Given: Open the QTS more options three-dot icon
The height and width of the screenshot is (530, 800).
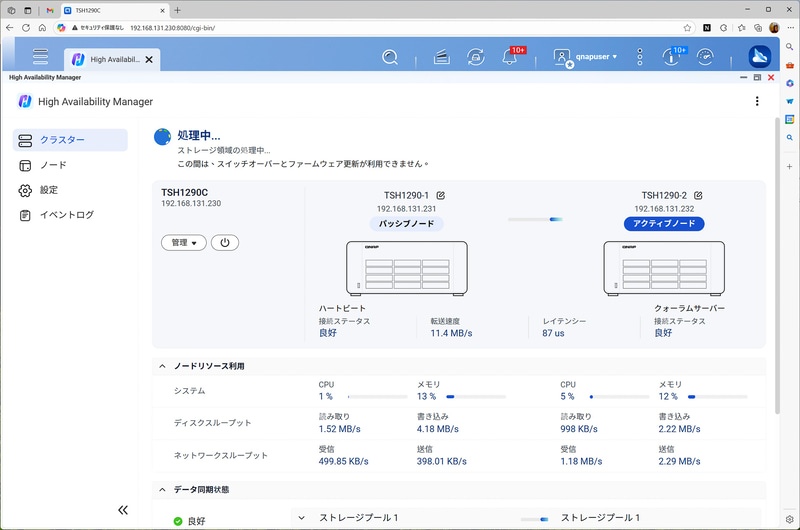Looking at the screenshot, I should [640, 57].
